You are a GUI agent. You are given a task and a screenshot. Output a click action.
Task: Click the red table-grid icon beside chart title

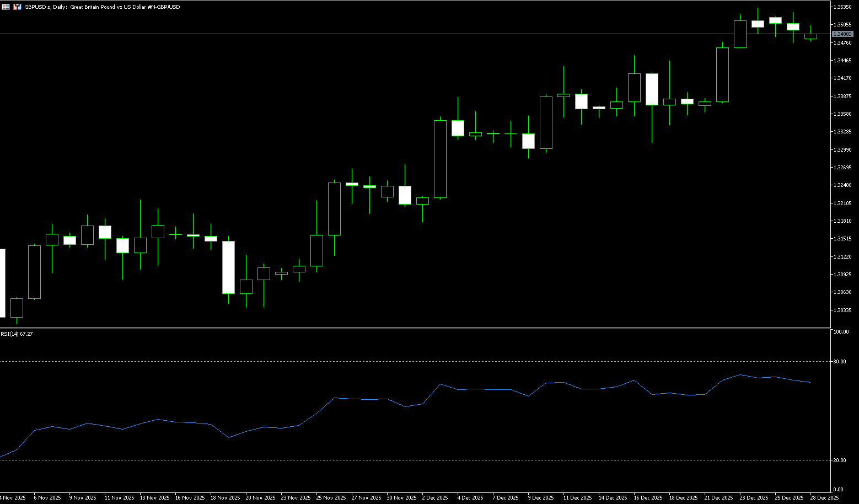point(6,7)
